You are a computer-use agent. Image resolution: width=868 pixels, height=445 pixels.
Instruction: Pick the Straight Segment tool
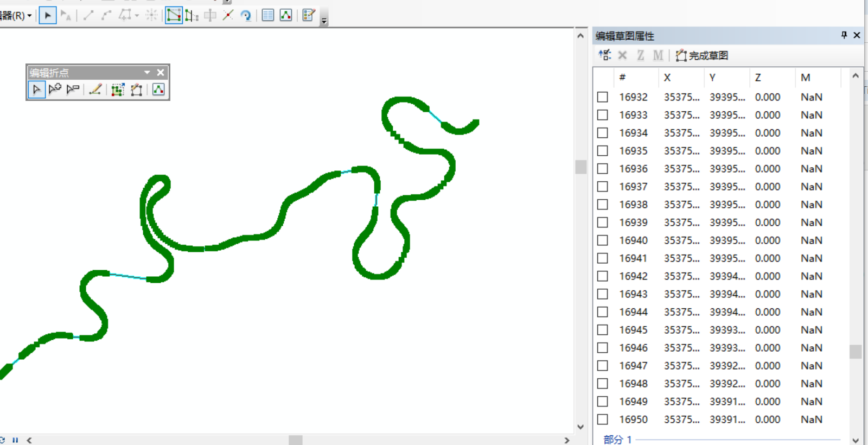click(x=88, y=15)
